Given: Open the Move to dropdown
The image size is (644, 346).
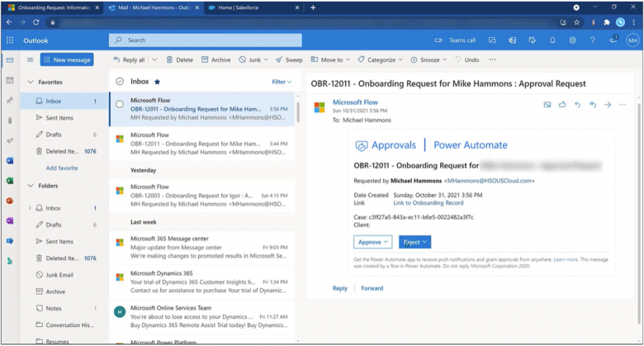Looking at the screenshot, I should 330,60.
